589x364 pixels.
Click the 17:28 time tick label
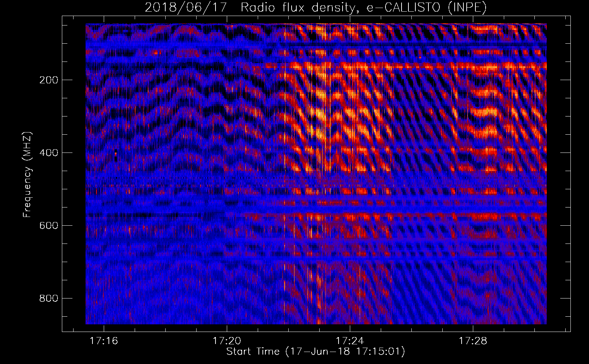[x=473, y=341]
